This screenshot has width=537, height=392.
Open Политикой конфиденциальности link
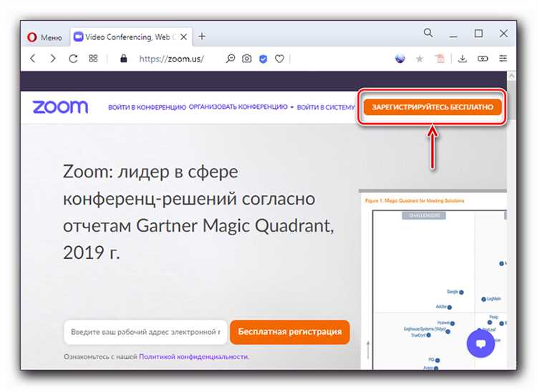click(193, 356)
